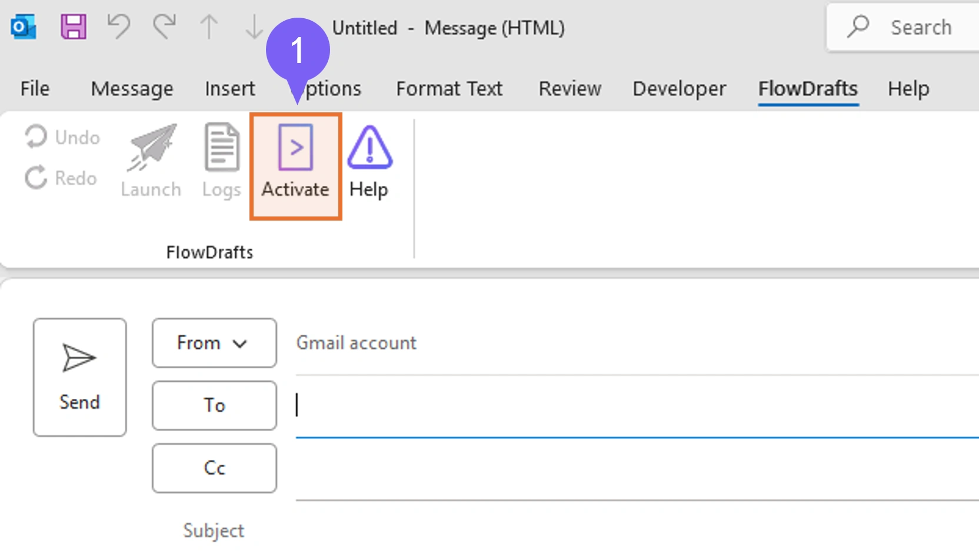The height and width of the screenshot is (560, 979).
Task: Click the Outlook app icon
Action: click(24, 27)
